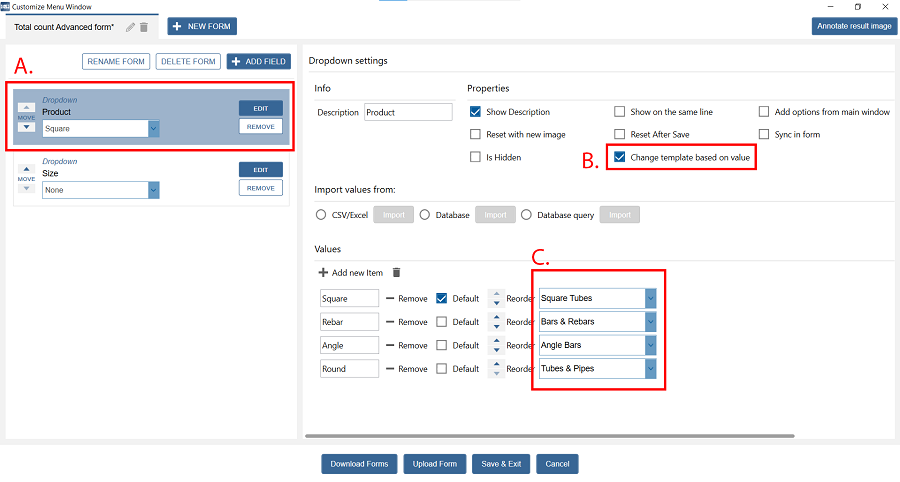This screenshot has height=482, width=900.
Task: Click trash icon next to Add new Item
Action: [396, 272]
